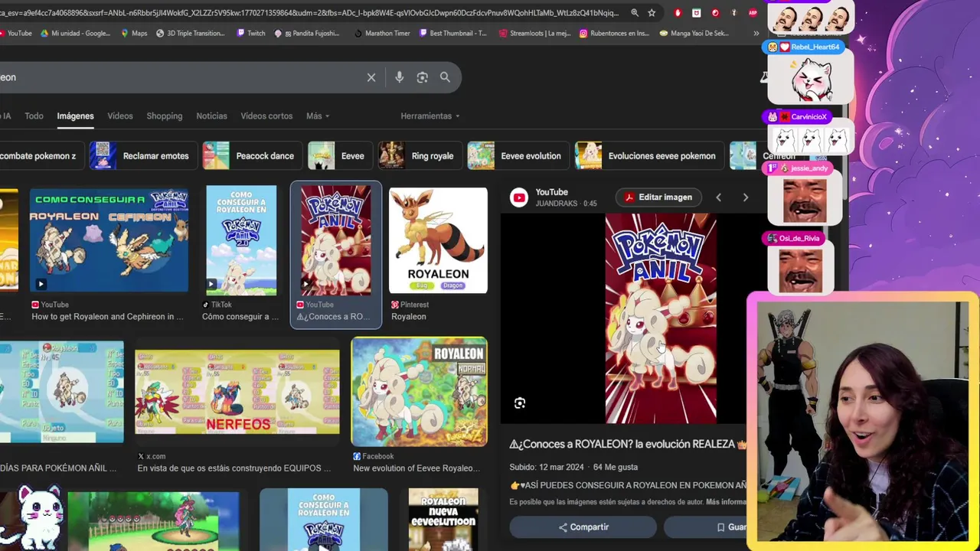Click 'How to get Royaleon and Cephireon' caption
Viewport: 980px width, 551px height.
(x=107, y=317)
